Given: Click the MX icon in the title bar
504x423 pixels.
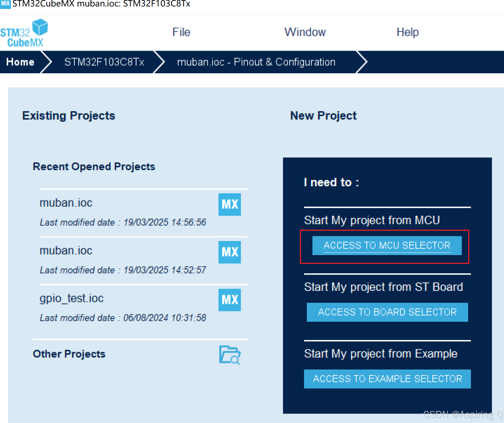Looking at the screenshot, I should click(x=5, y=4).
